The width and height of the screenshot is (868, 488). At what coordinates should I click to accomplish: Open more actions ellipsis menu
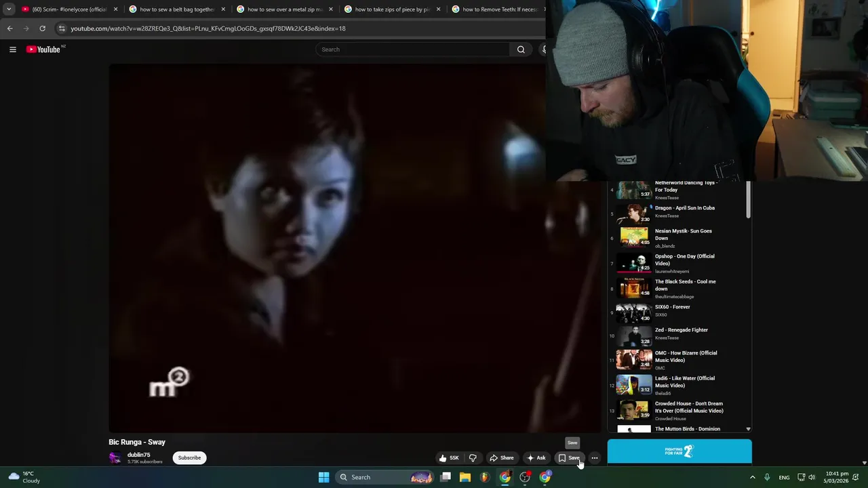point(595,458)
